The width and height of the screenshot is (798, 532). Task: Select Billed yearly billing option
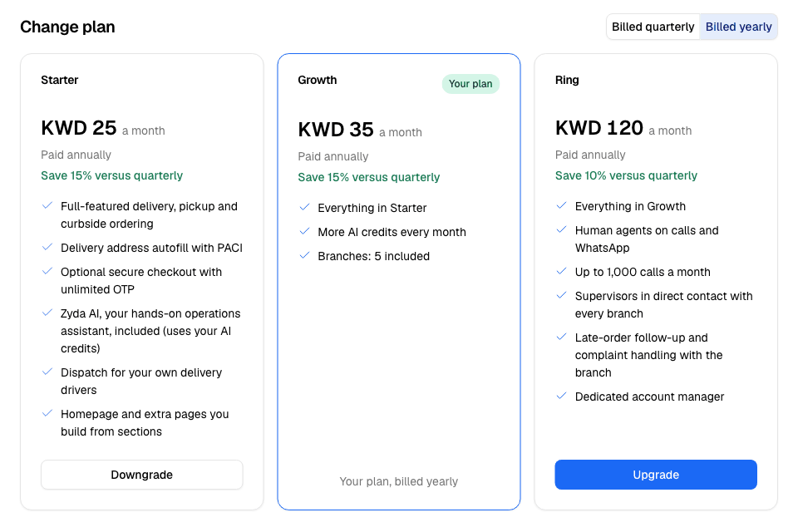(x=738, y=27)
